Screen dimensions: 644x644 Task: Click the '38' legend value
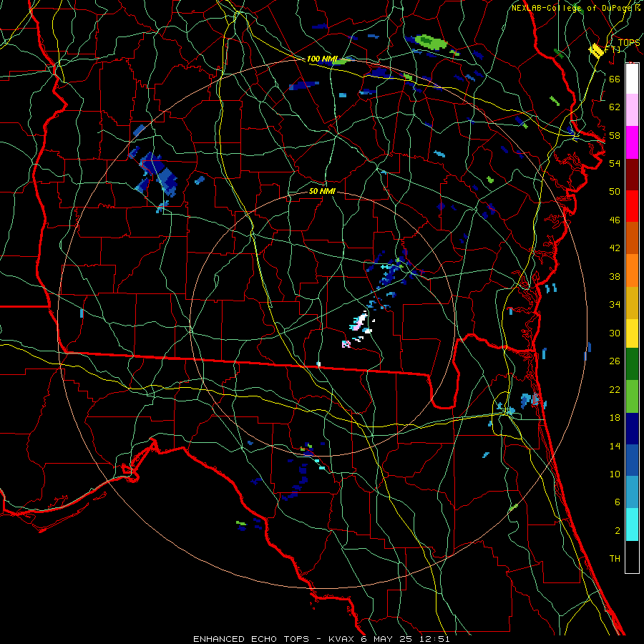[615, 276]
